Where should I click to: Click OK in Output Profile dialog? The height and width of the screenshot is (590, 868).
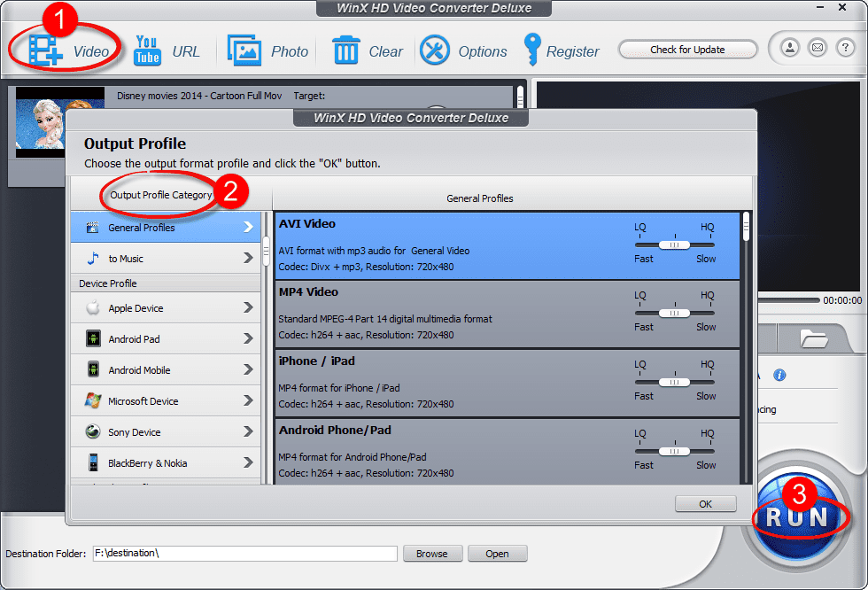705,504
